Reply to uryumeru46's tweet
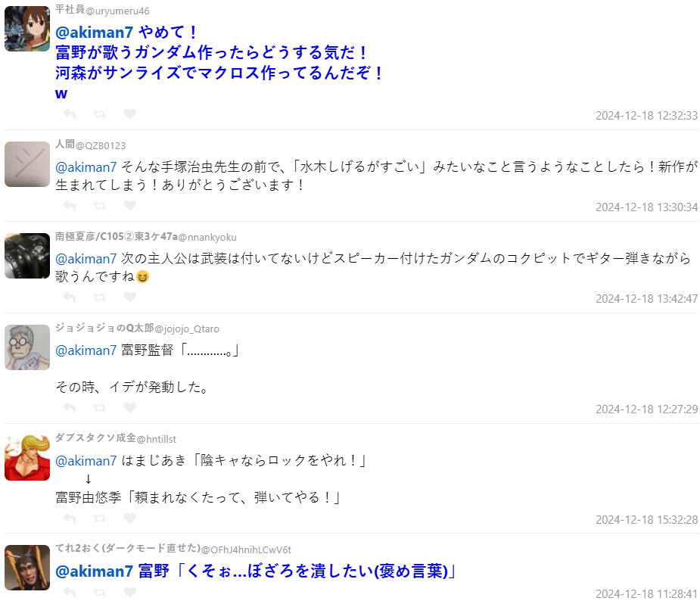 pos(69,114)
